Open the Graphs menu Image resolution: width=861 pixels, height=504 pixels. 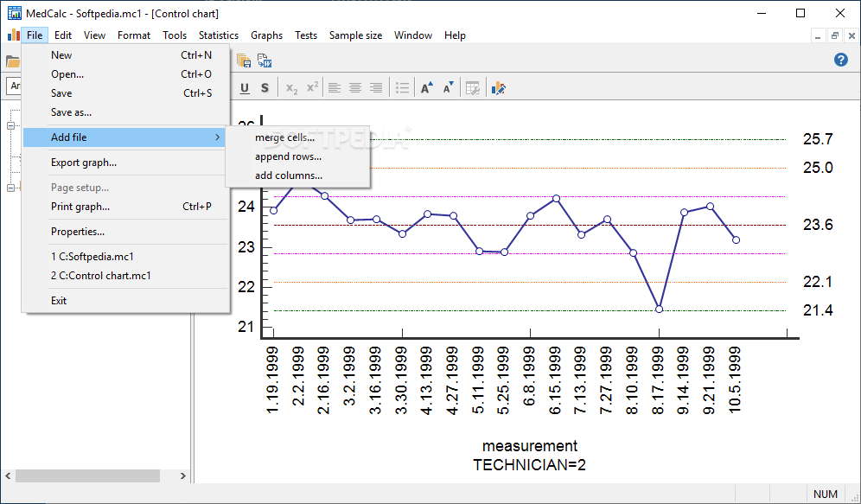click(267, 35)
